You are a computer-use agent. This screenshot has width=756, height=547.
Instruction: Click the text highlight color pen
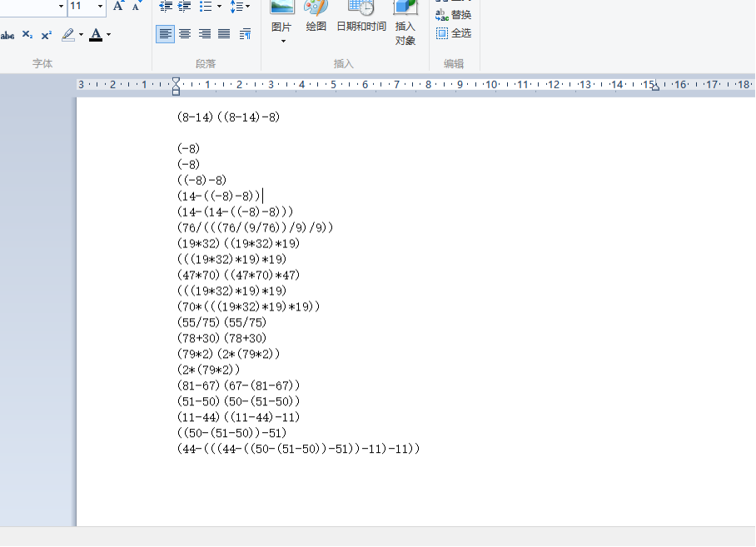tap(68, 35)
